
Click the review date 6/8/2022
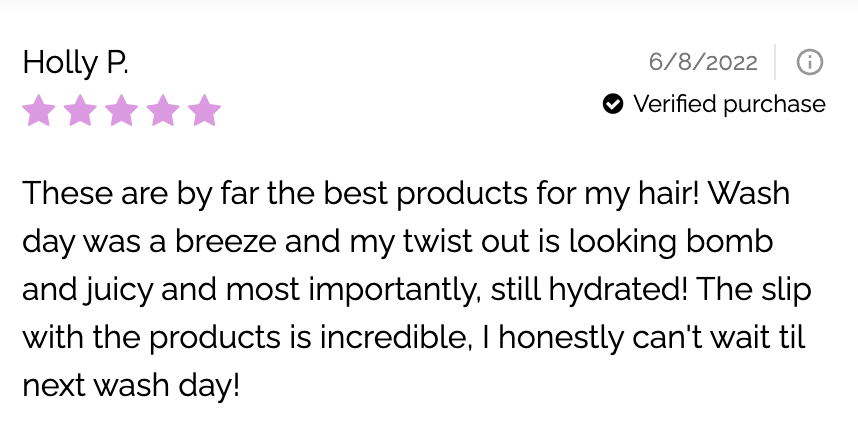703,62
